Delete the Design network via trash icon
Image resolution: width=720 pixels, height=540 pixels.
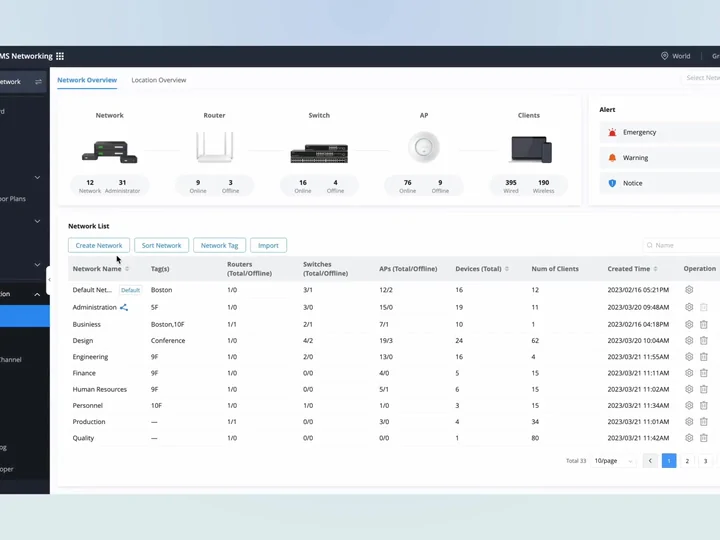point(703,341)
